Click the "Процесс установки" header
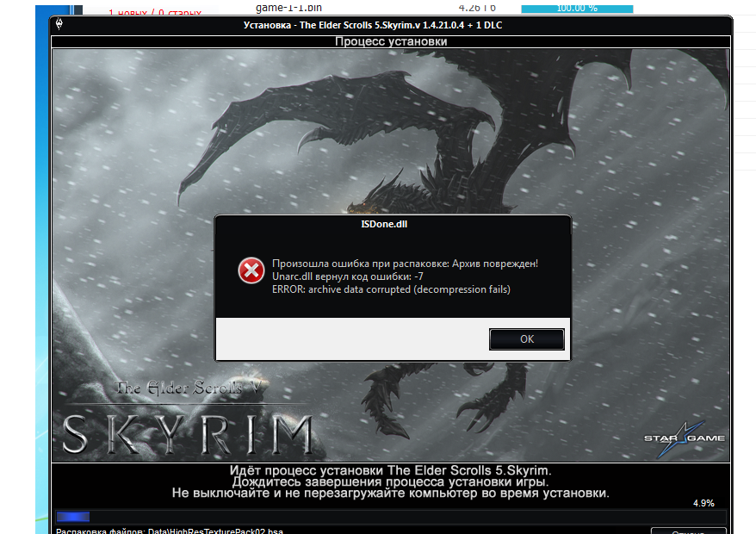The height and width of the screenshot is (534, 756). [391, 41]
